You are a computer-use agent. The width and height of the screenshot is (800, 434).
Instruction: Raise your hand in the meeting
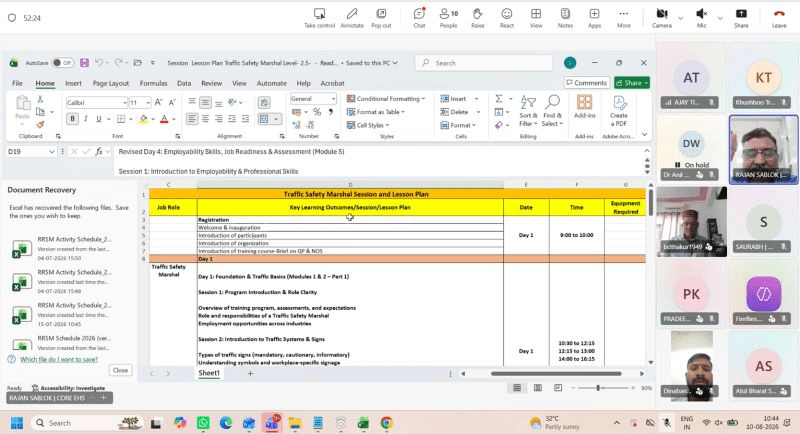(478, 18)
